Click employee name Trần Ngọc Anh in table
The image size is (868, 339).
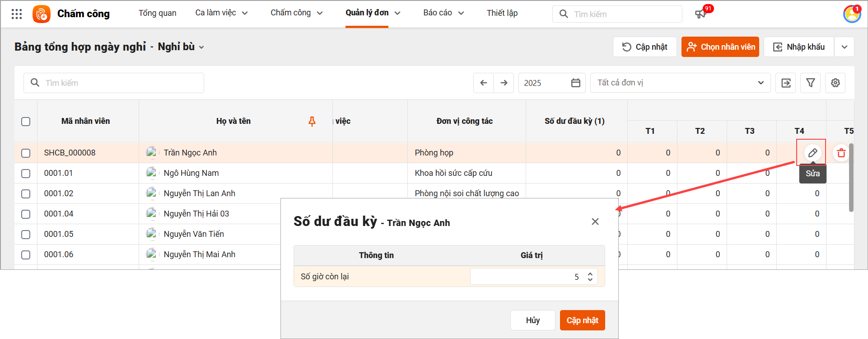[x=190, y=153]
